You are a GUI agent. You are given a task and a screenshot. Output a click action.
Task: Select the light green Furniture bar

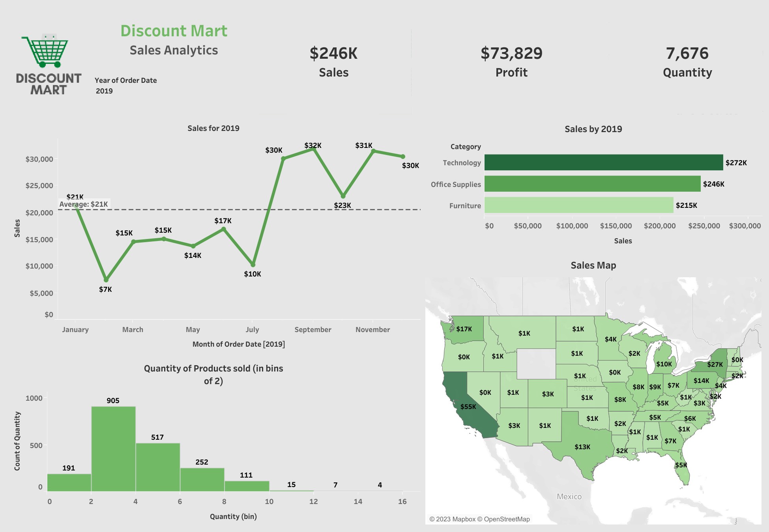tap(578, 205)
